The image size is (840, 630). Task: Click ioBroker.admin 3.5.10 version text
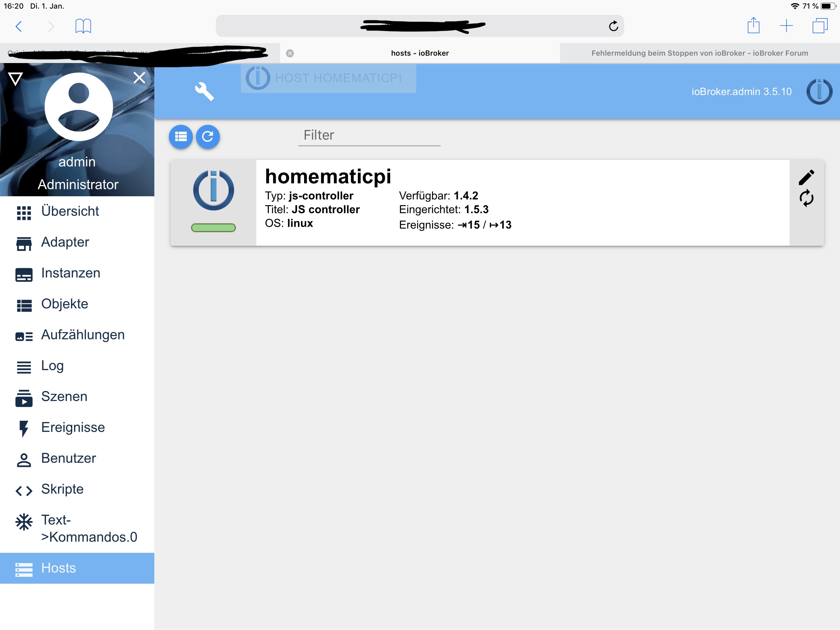pyautogui.click(x=741, y=92)
